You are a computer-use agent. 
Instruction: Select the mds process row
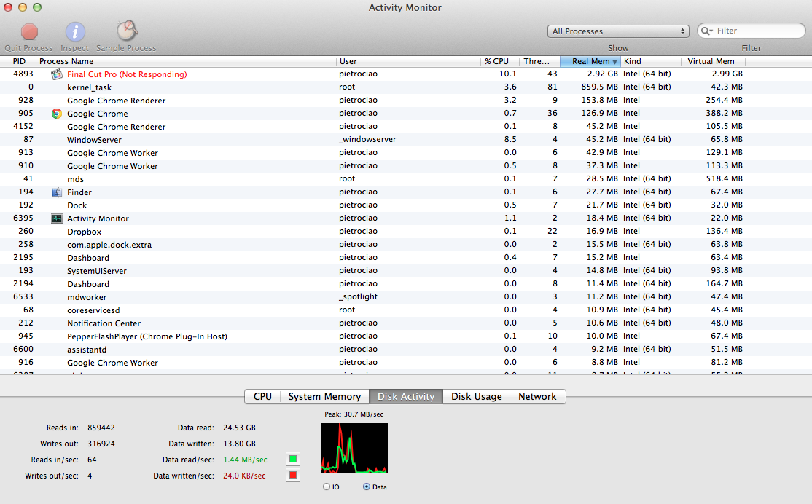pyautogui.click(x=406, y=179)
